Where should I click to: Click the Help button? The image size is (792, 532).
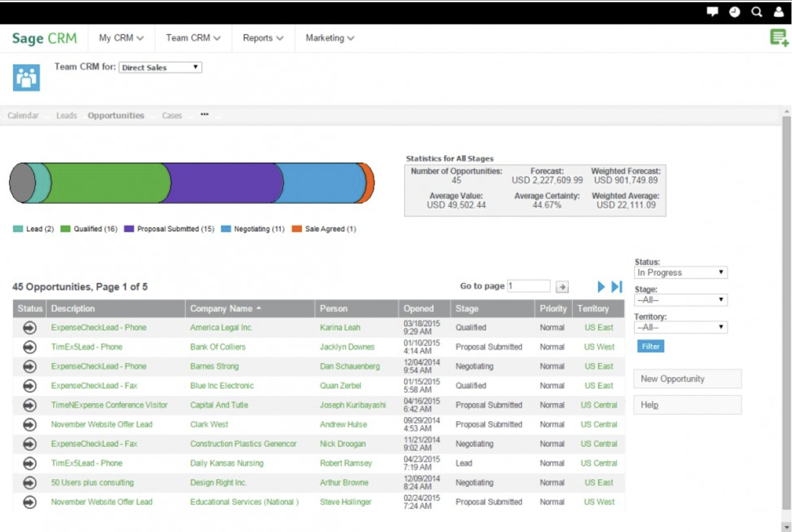pos(687,405)
